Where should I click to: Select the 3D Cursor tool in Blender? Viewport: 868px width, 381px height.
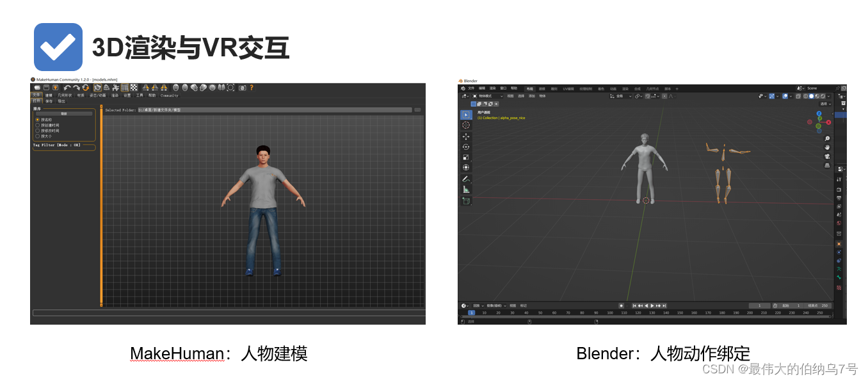point(465,125)
